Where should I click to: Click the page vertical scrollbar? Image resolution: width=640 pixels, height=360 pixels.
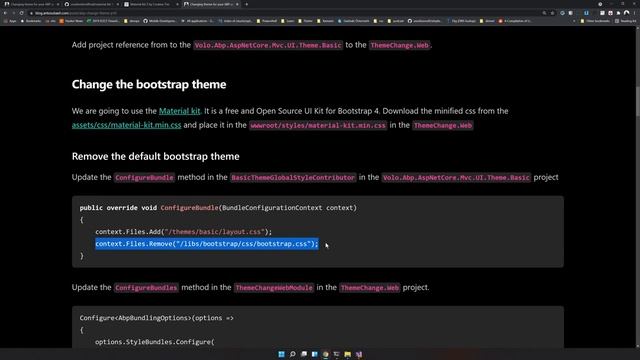tap(637, 188)
